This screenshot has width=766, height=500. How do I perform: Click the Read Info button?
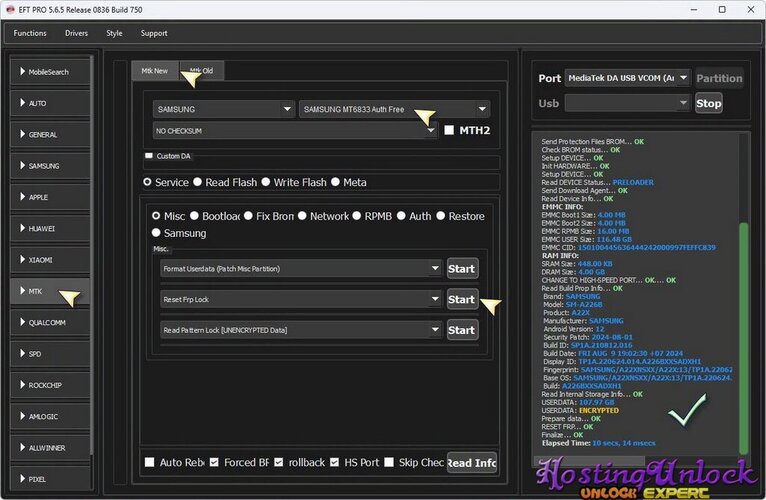point(472,462)
